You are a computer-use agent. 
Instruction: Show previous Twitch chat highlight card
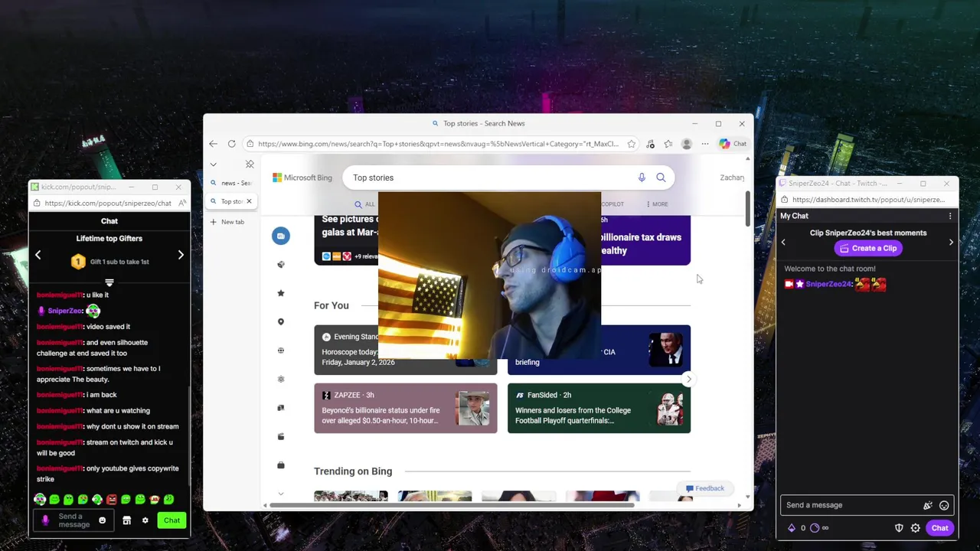(x=783, y=242)
